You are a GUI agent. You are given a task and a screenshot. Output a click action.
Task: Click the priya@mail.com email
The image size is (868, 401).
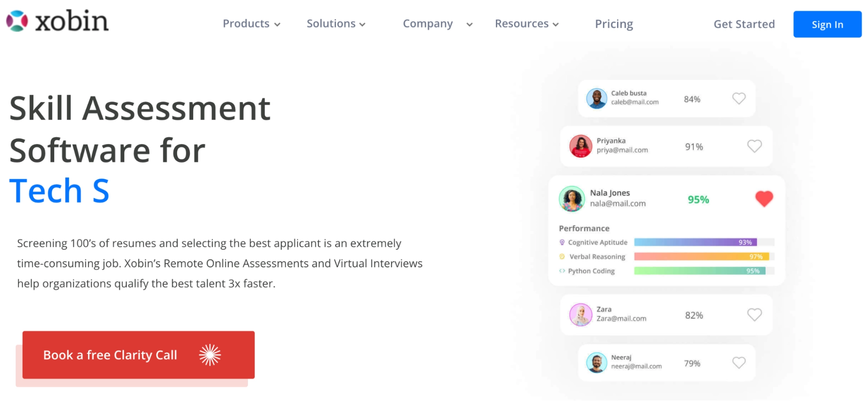point(622,150)
